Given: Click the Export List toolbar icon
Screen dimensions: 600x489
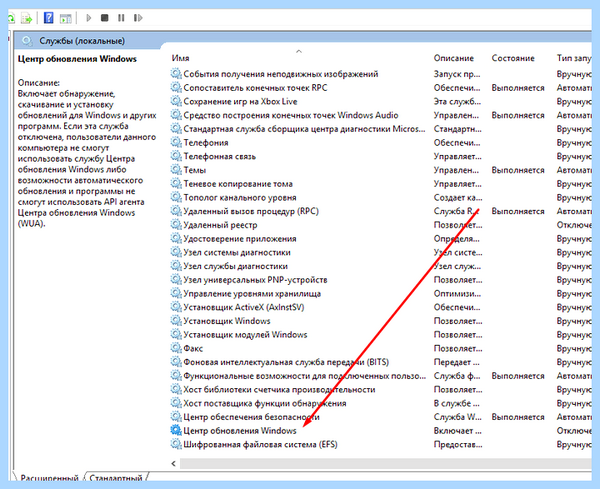Looking at the screenshot, I should point(27,18).
